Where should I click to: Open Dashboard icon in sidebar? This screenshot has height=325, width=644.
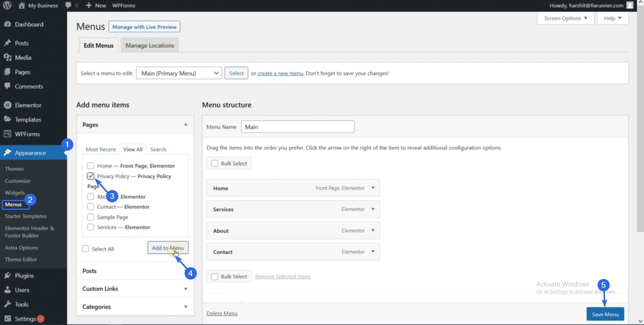(x=7, y=24)
